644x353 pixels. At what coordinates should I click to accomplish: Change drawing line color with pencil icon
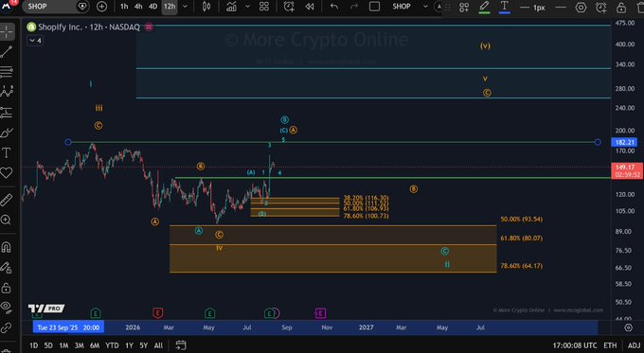click(x=484, y=7)
